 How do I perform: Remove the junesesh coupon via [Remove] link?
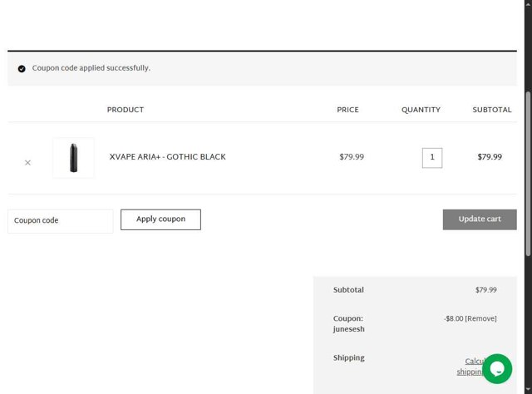[480, 318]
